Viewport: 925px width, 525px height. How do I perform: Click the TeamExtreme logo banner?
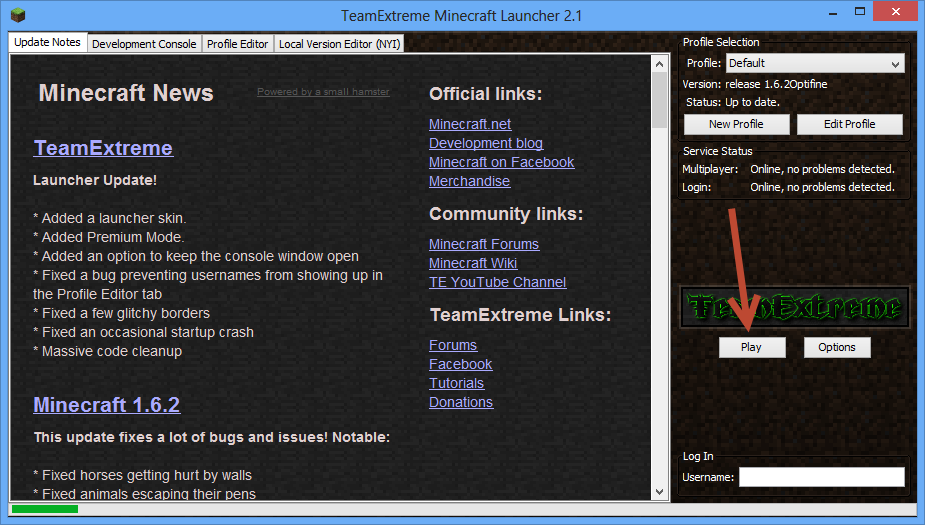click(794, 307)
